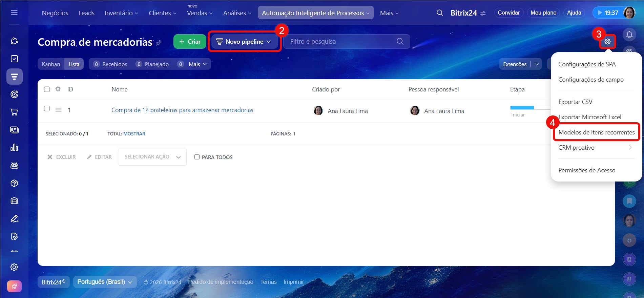Click the pin icon beside Compra de mercadorias
Screen dimensions: 644x298
tap(159, 43)
